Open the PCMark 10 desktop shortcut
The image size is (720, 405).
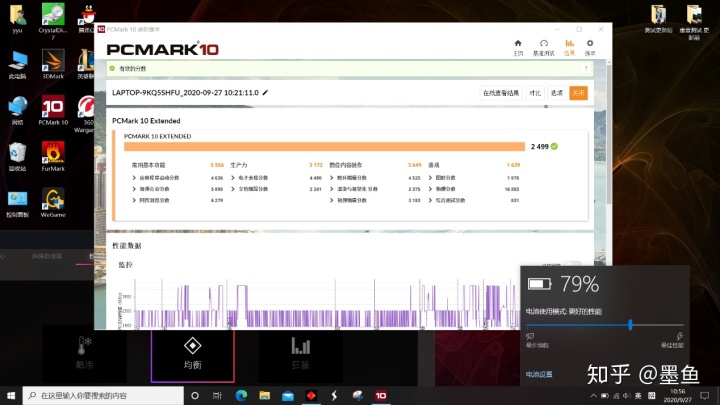(x=53, y=110)
